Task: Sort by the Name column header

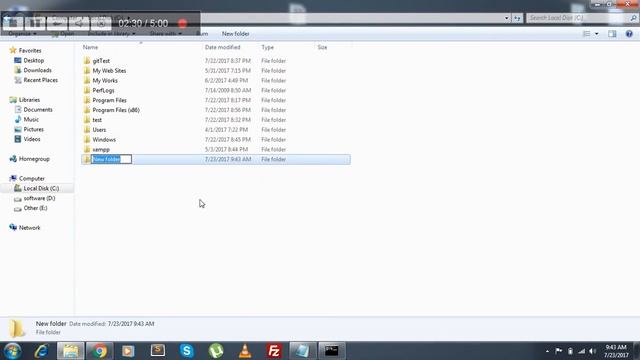Action: point(90,47)
